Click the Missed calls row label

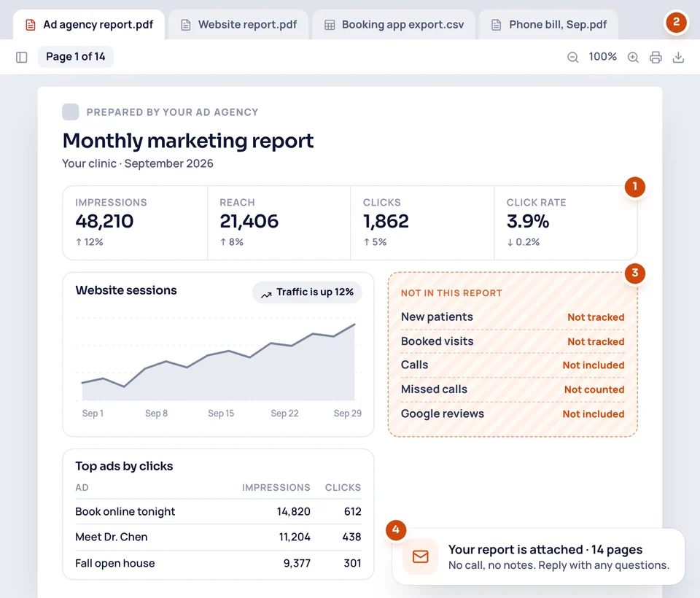(434, 389)
